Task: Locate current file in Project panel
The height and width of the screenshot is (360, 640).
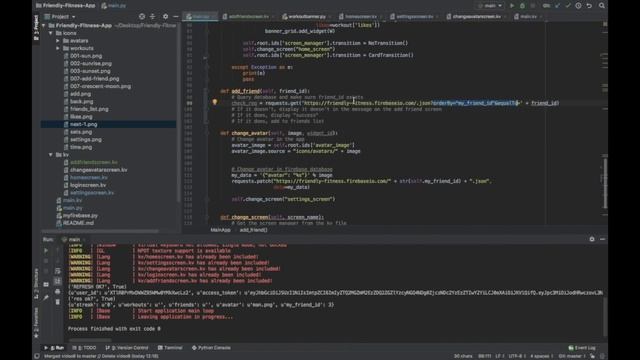Action: click(142, 17)
